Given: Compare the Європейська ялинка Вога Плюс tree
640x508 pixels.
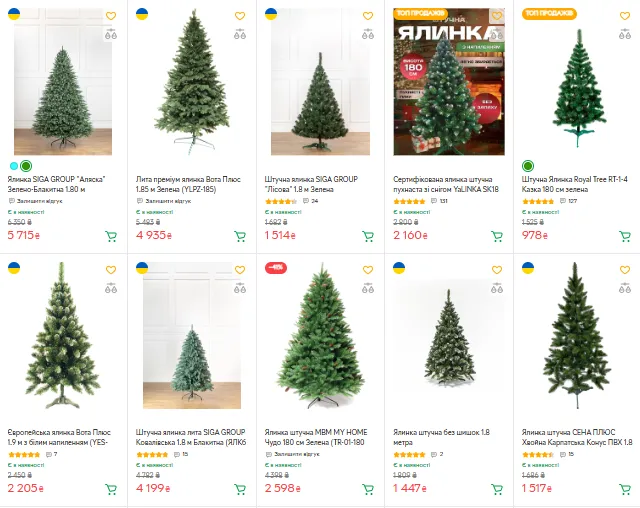Looking at the screenshot, I should (x=111, y=288).
